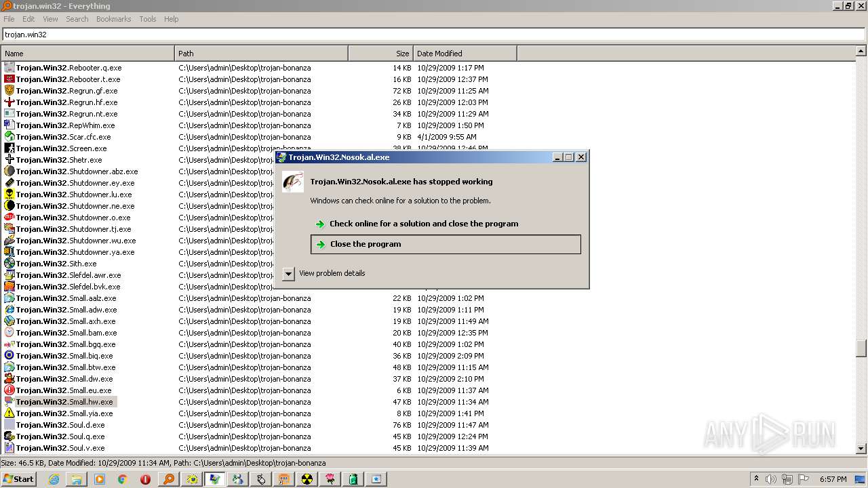Select icon of Trojan.Win32.Small.eu.exe

[x=9, y=390]
